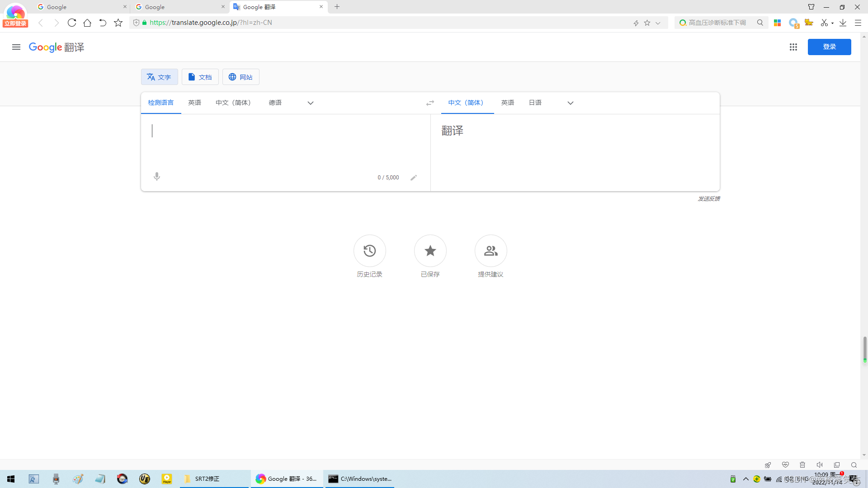Click the Send feedback (发送反馈) link
868x488 pixels.
pyautogui.click(x=708, y=199)
